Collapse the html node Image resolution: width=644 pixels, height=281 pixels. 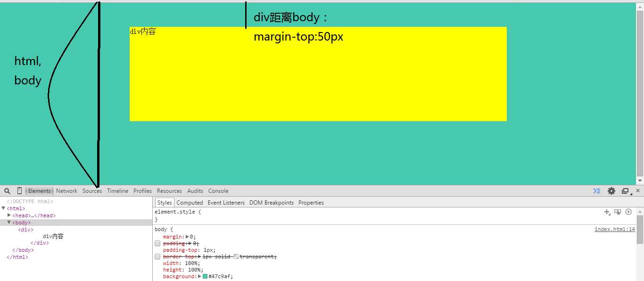coord(4,208)
